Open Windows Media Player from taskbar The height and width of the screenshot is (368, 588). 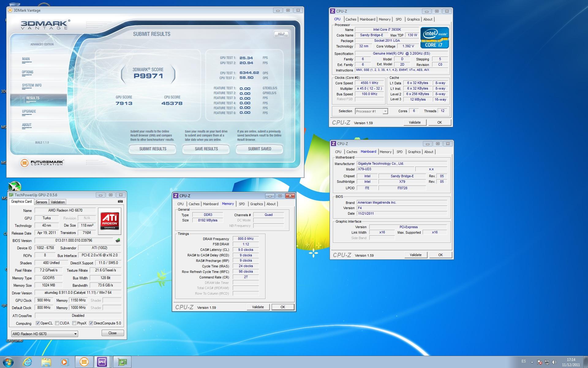point(65,362)
